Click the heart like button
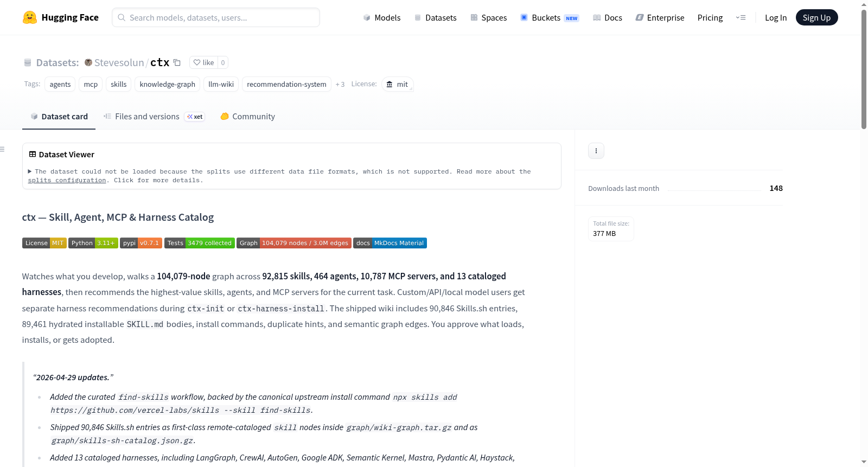Image resolution: width=868 pixels, height=467 pixels. click(203, 62)
